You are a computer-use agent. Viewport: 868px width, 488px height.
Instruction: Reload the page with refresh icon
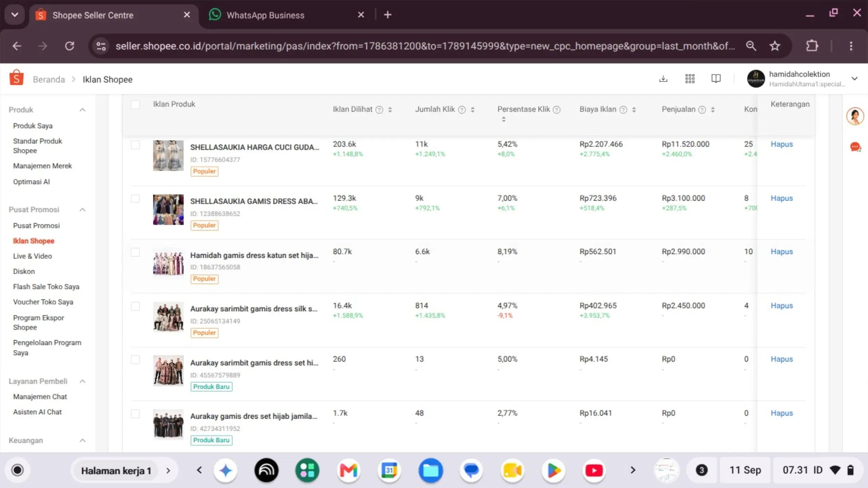pos(70,46)
